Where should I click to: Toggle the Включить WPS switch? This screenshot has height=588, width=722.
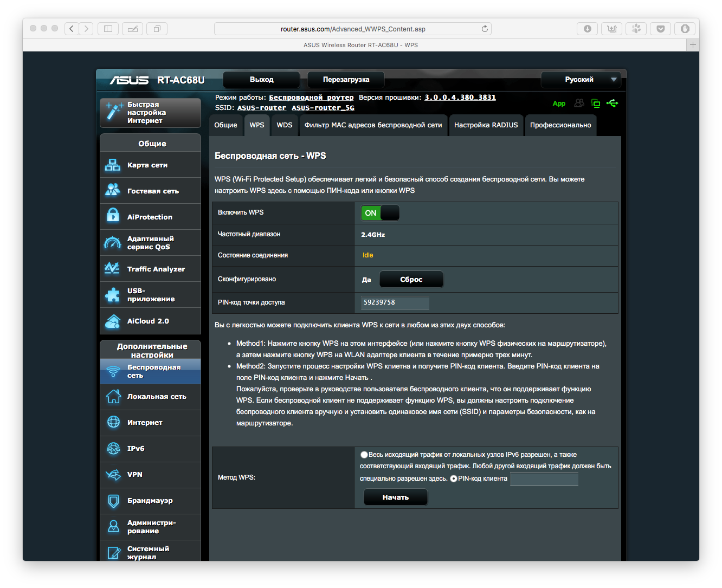380,213
